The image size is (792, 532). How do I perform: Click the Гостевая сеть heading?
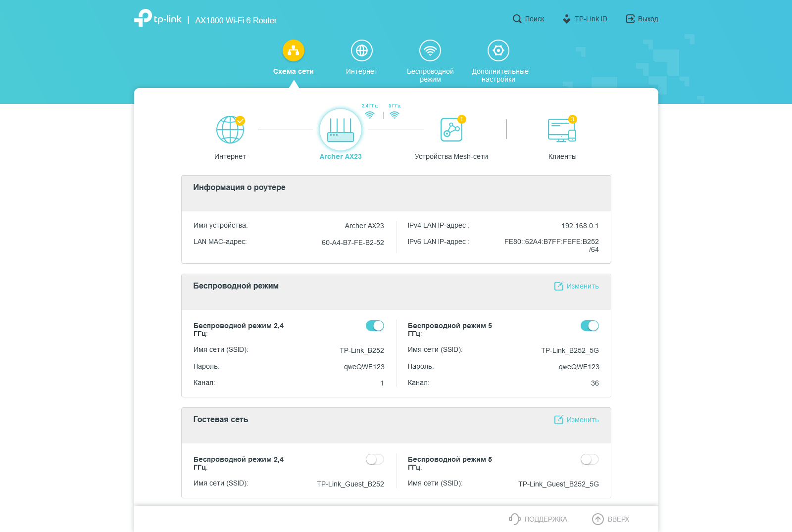(x=221, y=419)
